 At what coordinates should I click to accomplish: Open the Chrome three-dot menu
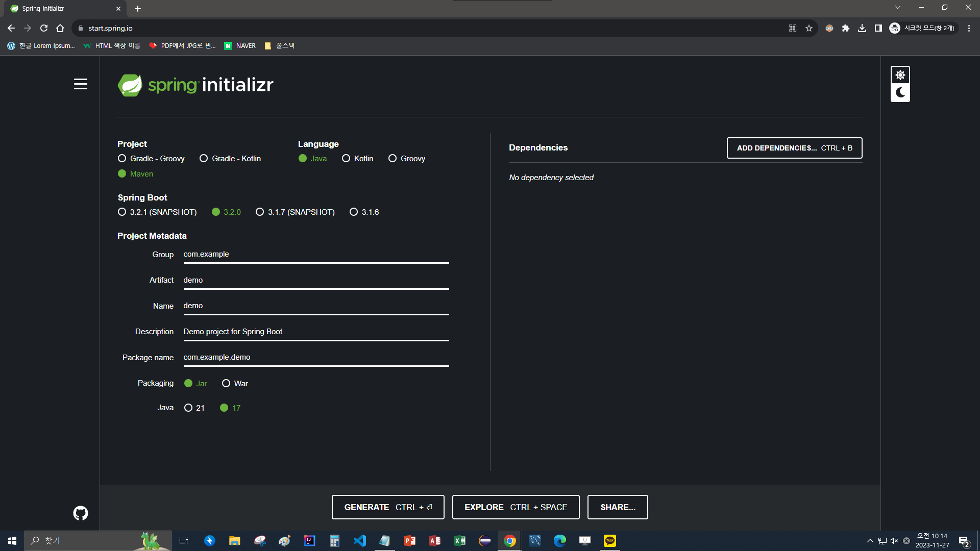[969, 28]
